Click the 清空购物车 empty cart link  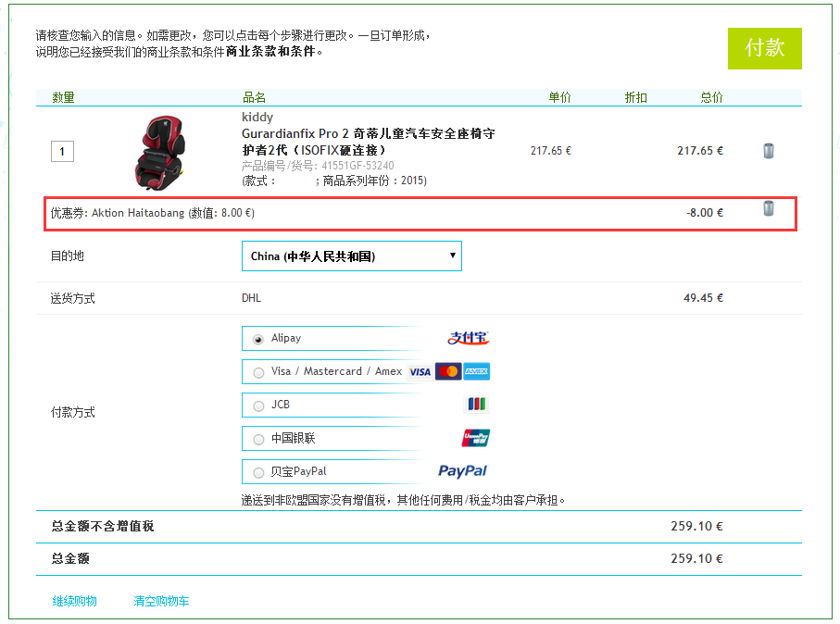pyautogui.click(x=161, y=601)
